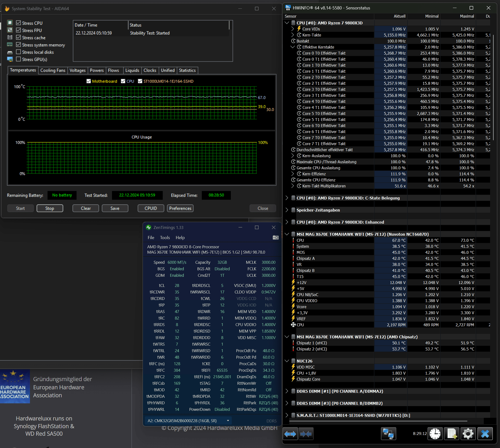Click lightning icon beside Core VIDs
The width and height of the screenshot is (500, 448).
[299, 29]
